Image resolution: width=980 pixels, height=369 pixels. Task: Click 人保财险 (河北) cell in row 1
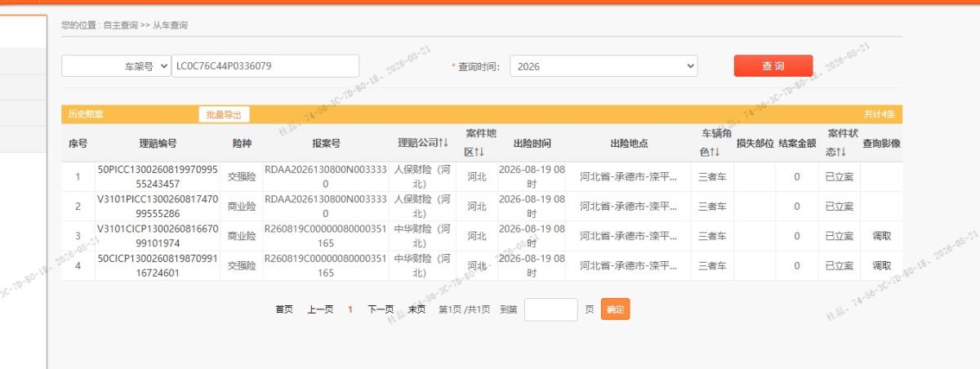(422, 176)
